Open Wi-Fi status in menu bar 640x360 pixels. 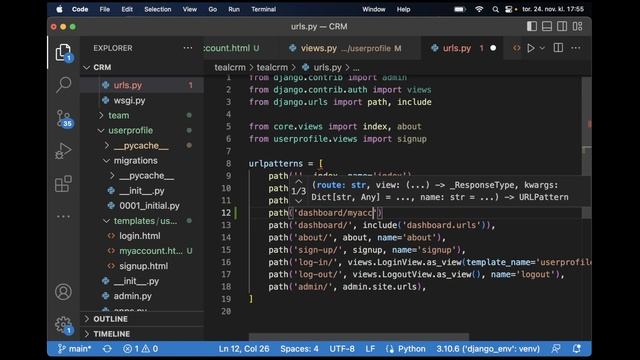(479, 9)
